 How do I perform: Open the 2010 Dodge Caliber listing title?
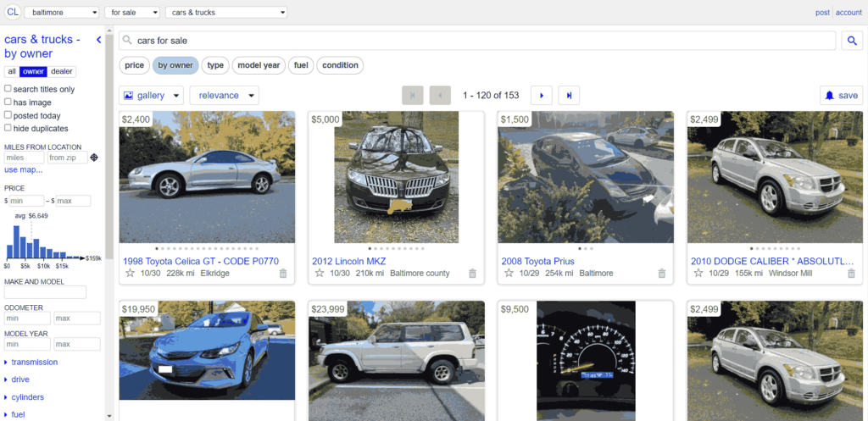(773, 261)
